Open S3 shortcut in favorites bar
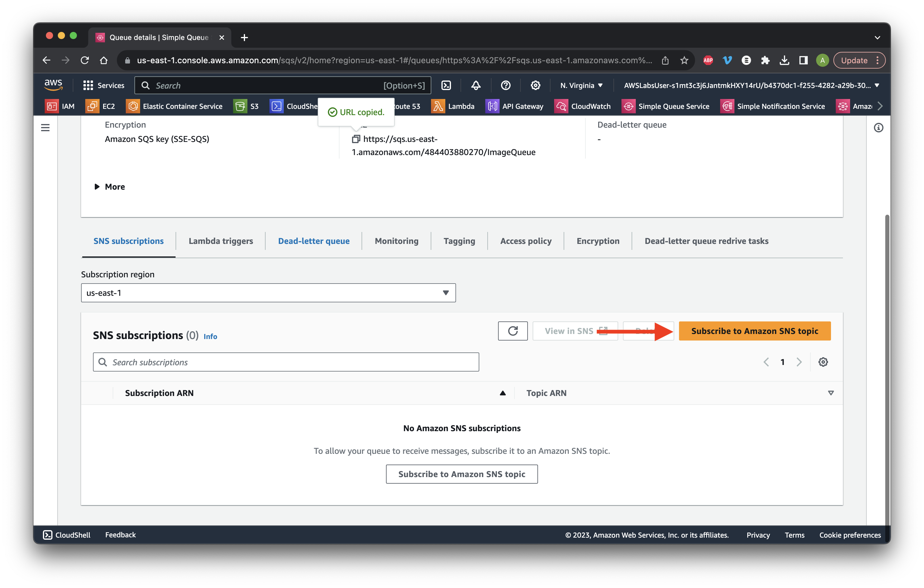924x588 pixels. 246,106
